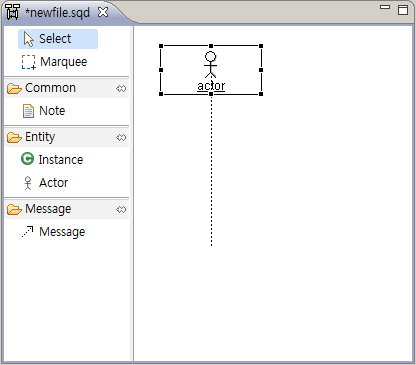Screen dimensions: 416x365
Task: Click the sequence diagram file icon
Action: 12,12
